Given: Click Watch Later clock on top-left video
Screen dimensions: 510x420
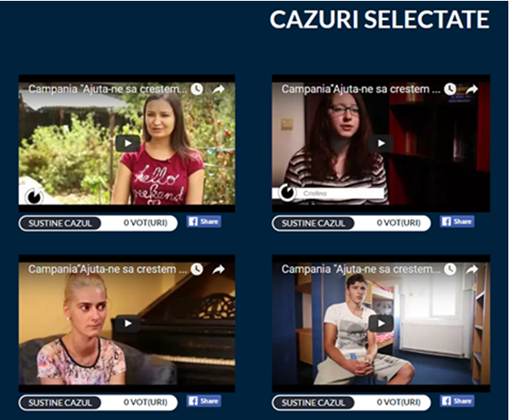Looking at the screenshot, I should (197, 88).
